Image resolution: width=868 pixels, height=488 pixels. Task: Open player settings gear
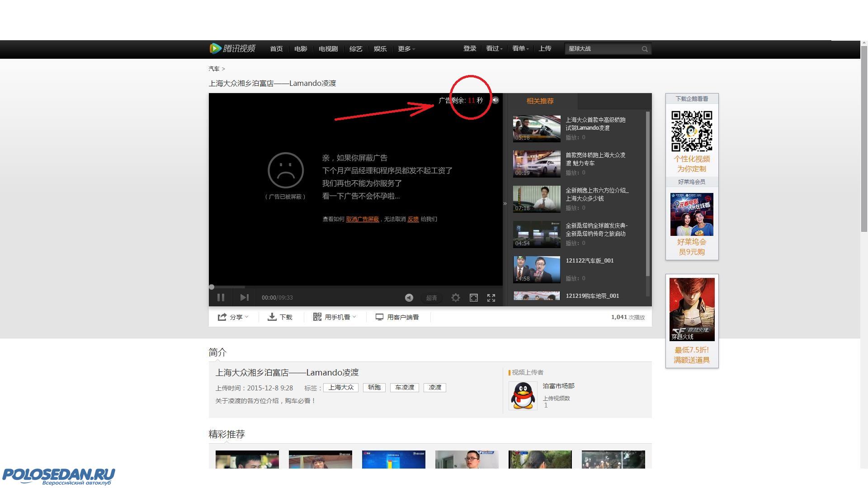455,297
